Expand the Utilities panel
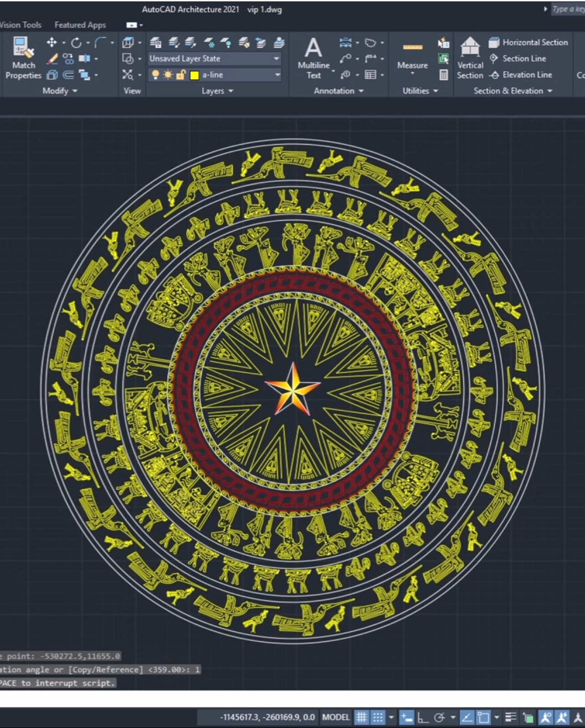Image resolution: width=585 pixels, height=728 pixels. (x=420, y=91)
